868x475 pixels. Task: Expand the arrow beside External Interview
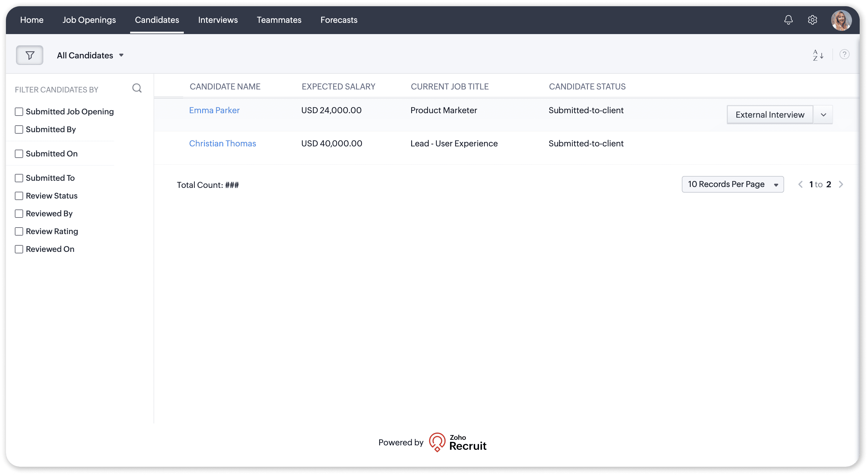pyautogui.click(x=823, y=115)
